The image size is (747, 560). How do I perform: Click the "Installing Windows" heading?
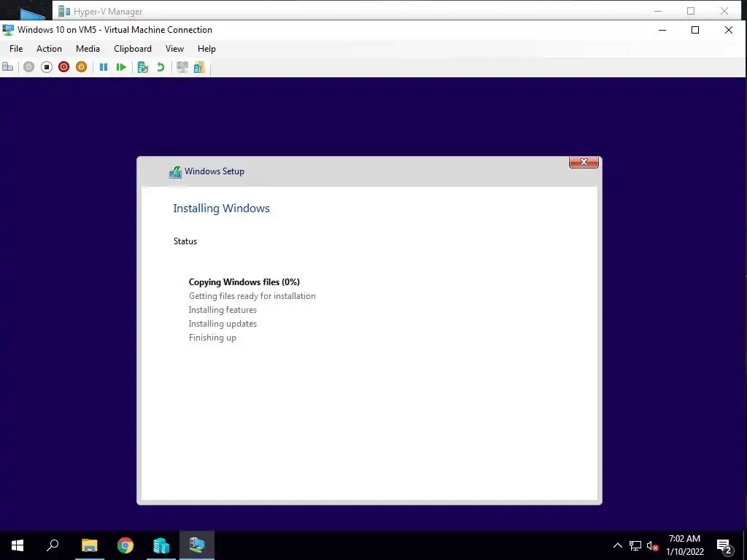(x=222, y=209)
